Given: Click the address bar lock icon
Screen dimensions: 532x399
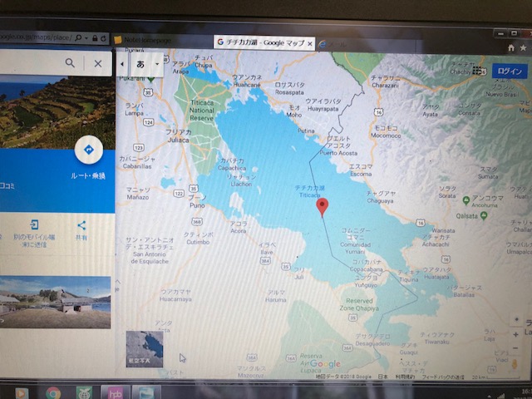Looking at the screenshot, I should pyautogui.click(x=95, y=38).
